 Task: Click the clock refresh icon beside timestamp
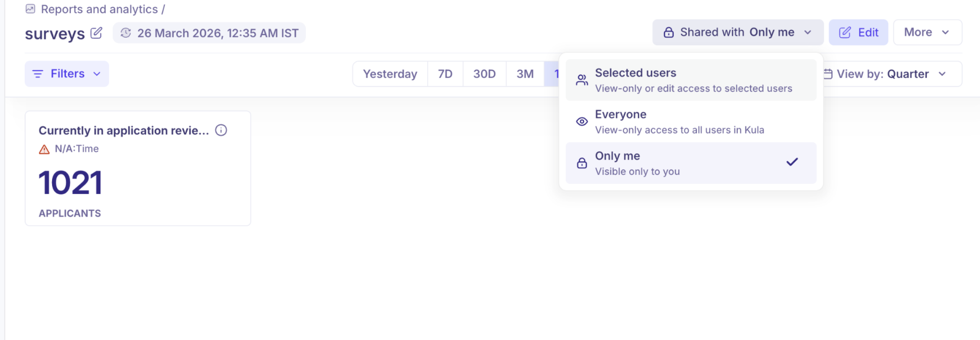126,33
